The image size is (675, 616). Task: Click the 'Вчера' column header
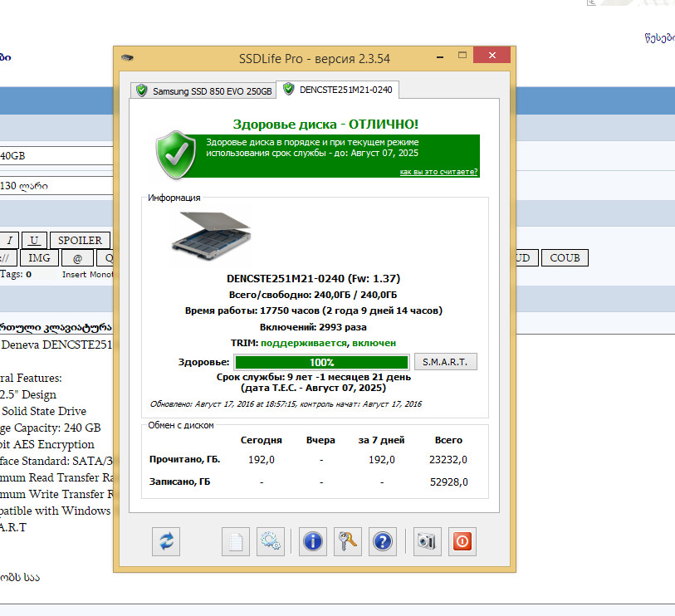click(x=320, y=440)
